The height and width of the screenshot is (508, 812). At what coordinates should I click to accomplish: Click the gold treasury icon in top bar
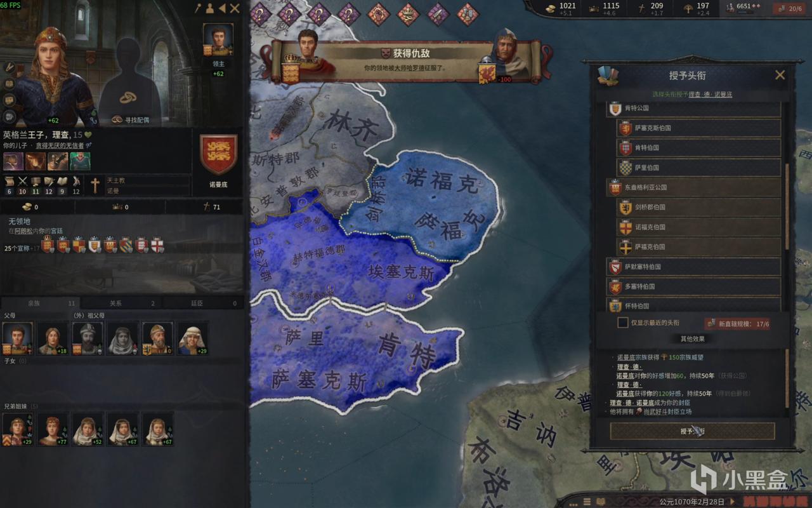pos(551,6)
